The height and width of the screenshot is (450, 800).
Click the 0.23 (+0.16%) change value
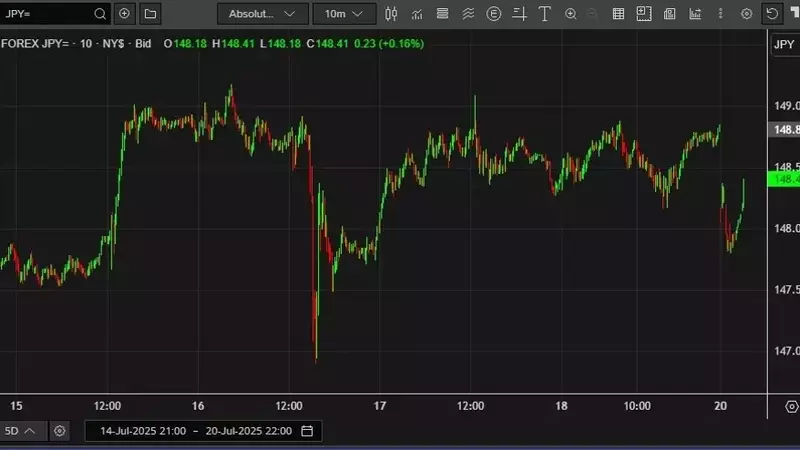(x=389, y=44)
